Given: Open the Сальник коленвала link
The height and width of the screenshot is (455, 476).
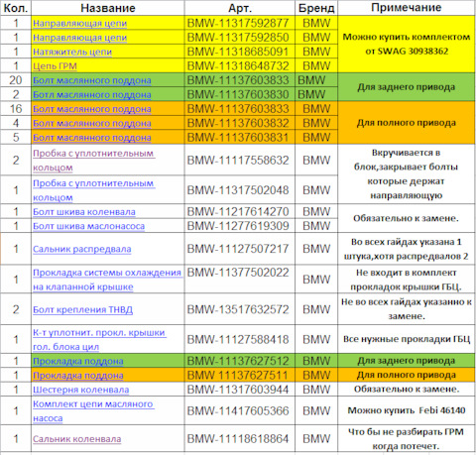Looking at the screenshot, I should [x=77, y=439].
